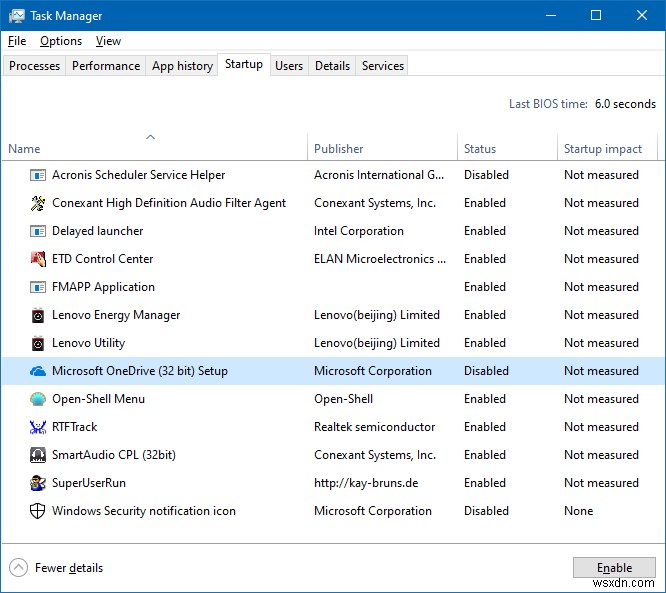Switch to the Performance tab

click(106, 66)
